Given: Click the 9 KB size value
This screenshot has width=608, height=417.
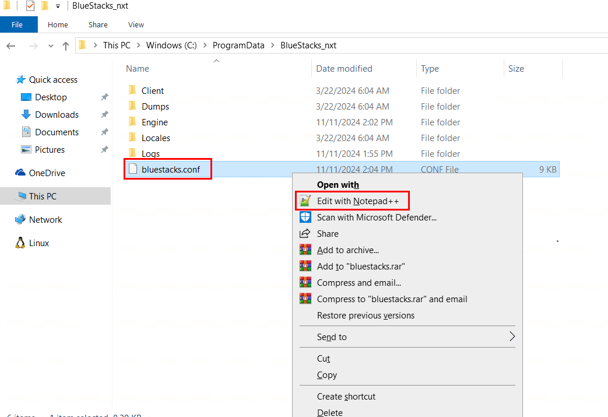Looking at the screenshot, I should point(548,170).
